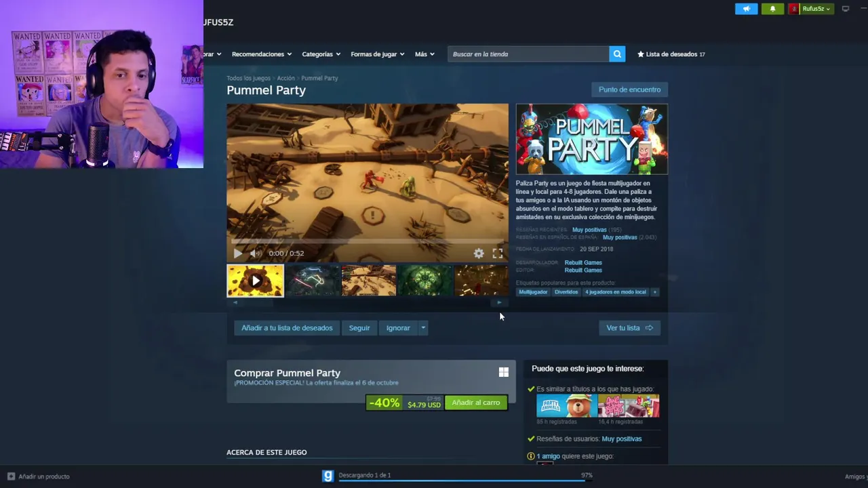Open the Ignorar dropdown arrow

(423, 328)
